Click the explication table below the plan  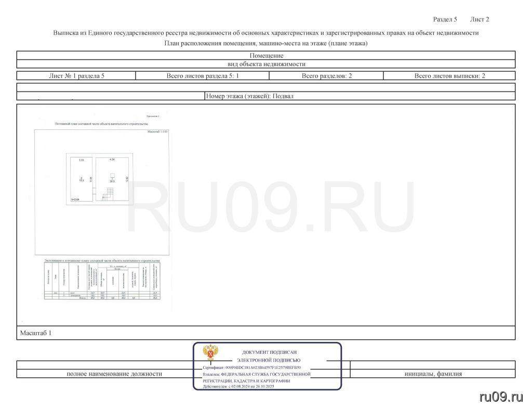[x=102, y=281]
